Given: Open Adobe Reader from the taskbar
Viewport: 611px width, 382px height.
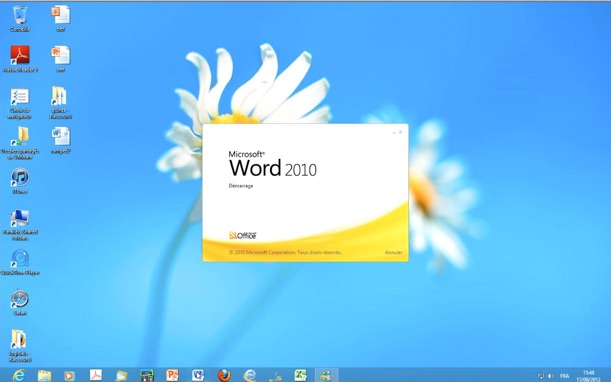Looking at the screenshot, I should click(x=96, y=375).
